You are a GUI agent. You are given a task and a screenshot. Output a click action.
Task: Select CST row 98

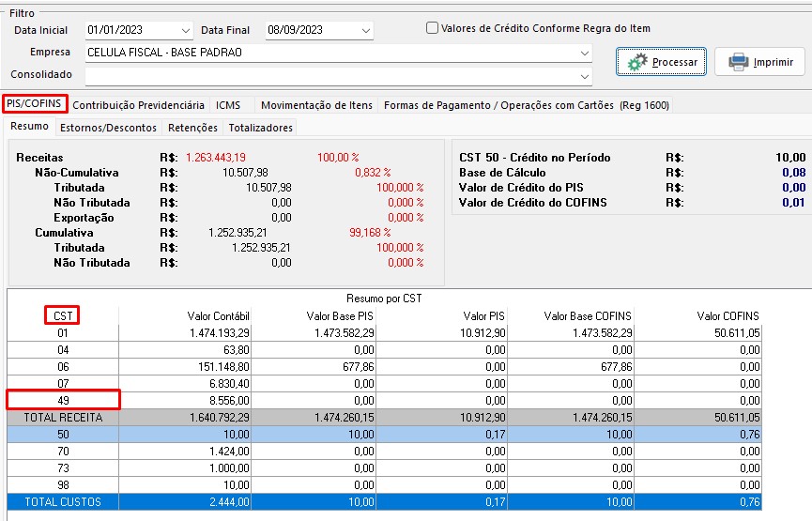[x=63, y=485]
